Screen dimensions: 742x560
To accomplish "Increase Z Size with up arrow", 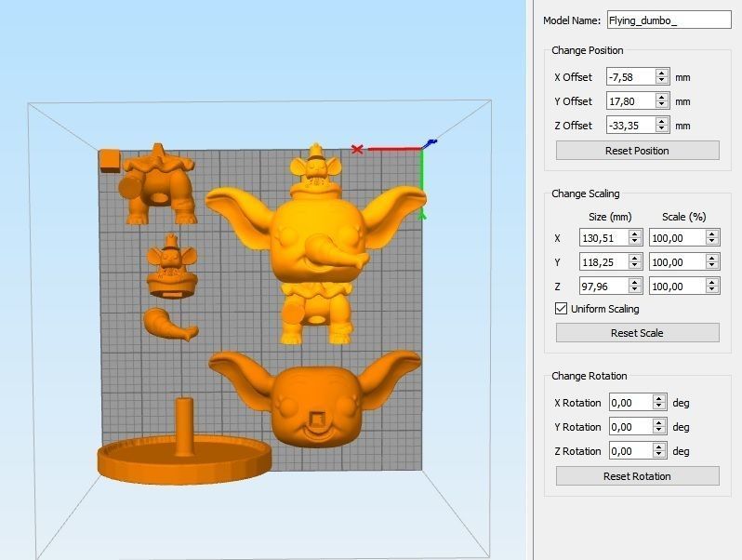I will tap(635, 282).
